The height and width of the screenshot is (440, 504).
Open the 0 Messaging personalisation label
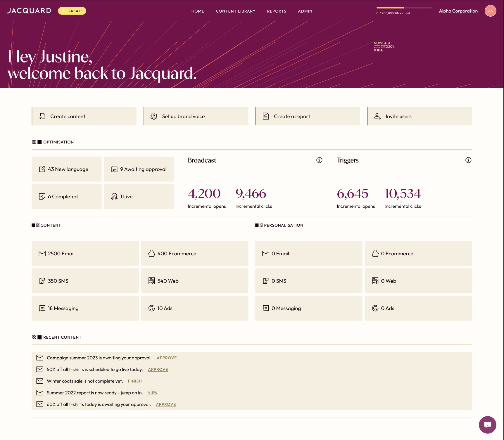click(x=286, y=308)
